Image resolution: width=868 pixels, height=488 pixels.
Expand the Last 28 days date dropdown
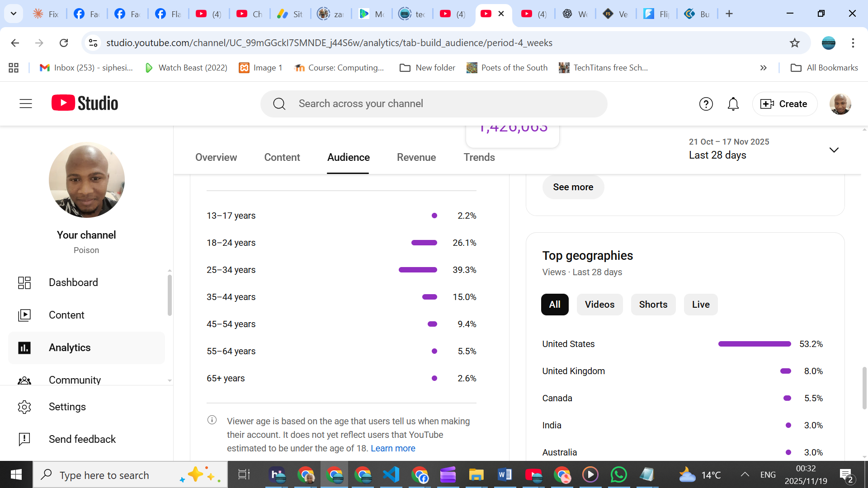(x=834, y=150)
